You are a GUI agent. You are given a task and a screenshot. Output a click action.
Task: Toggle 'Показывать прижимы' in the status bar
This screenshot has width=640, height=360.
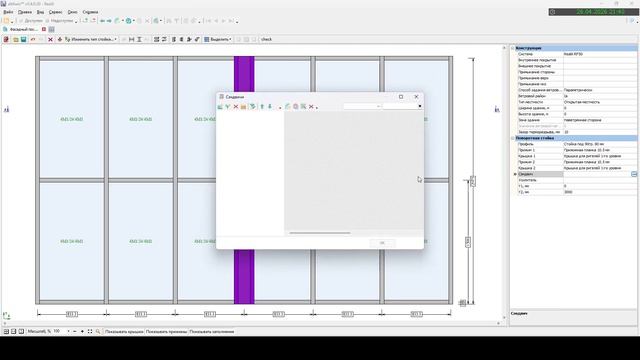166,332
